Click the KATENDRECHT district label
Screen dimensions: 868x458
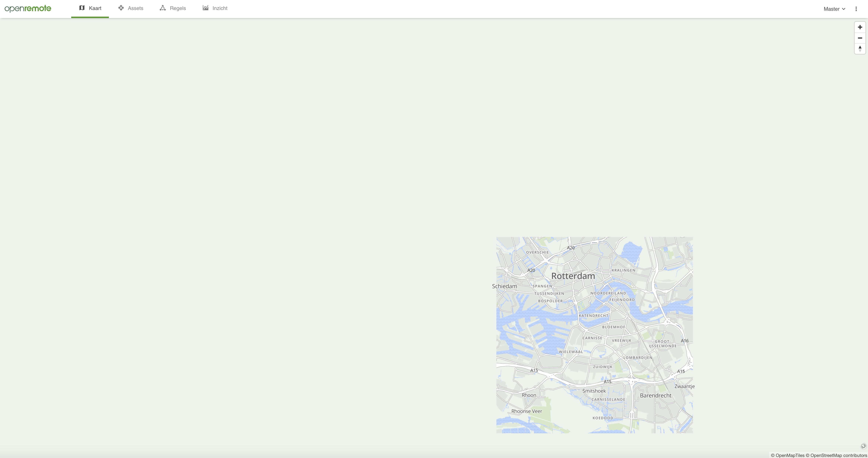point(593,316)
